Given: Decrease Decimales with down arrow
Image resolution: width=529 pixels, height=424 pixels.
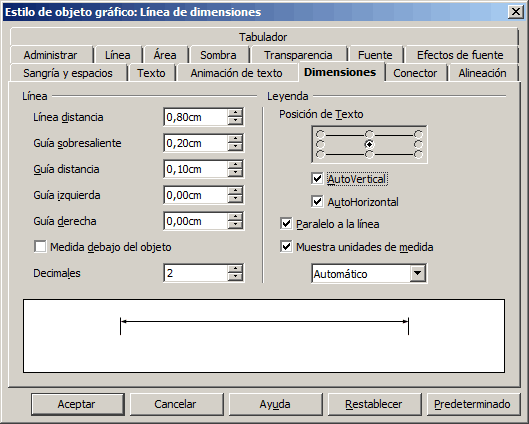Looking at the screenshot, I should coord(235,276).
